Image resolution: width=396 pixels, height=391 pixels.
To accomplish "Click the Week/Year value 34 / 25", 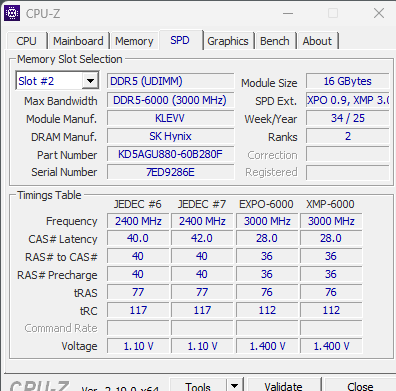I will [x=348, y=118].
